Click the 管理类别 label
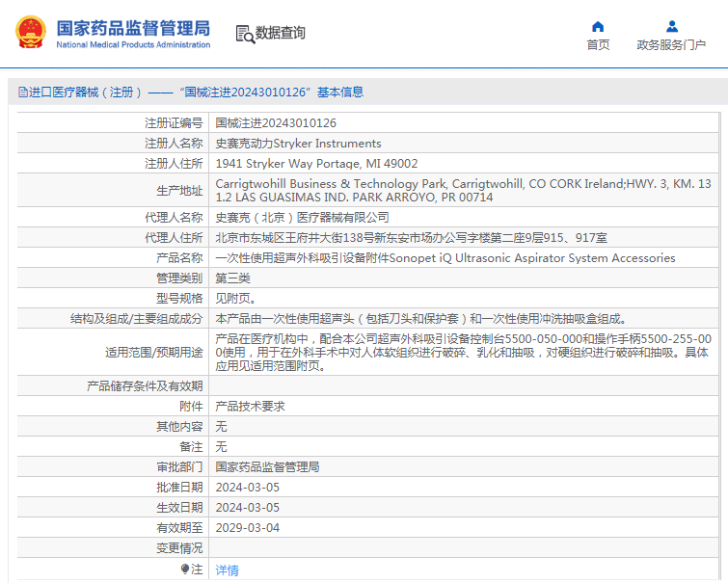The width and height of the screenshot is (728, 583). pos(179,278)
